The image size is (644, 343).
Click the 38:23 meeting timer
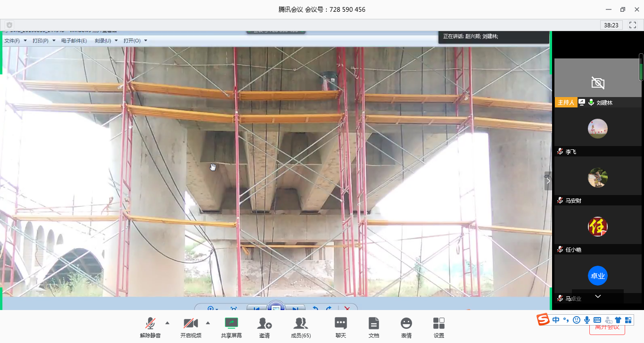(x=611, y=25)
